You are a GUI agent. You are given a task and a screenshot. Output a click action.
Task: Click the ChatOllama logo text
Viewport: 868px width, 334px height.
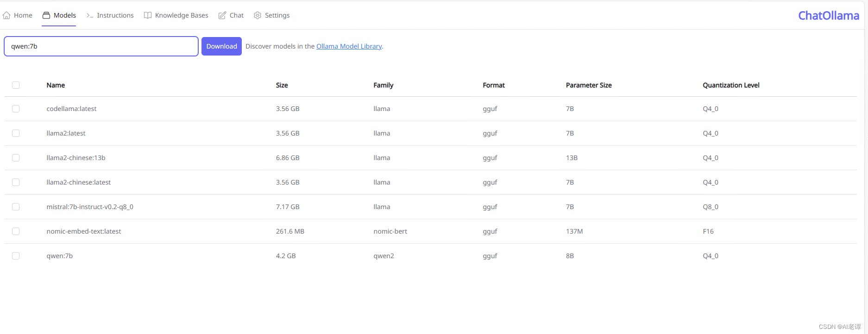pyautogui.click(x=829, y=15)
